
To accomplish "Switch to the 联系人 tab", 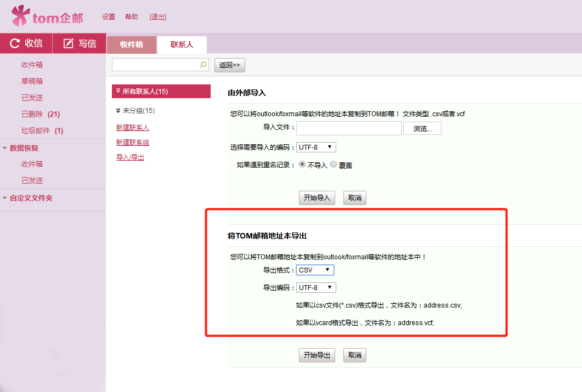I will point(182,44).
